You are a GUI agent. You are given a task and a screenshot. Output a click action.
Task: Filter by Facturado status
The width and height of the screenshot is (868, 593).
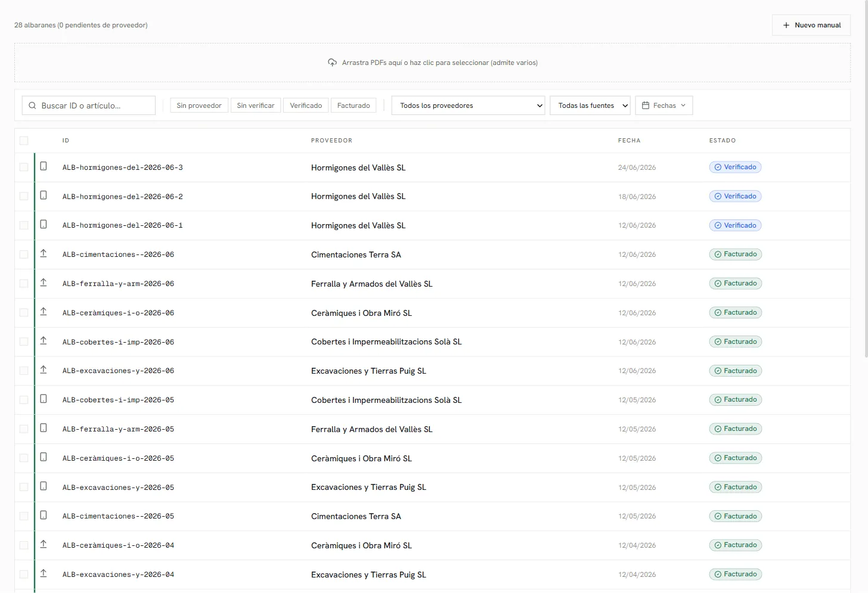point(354,105)
